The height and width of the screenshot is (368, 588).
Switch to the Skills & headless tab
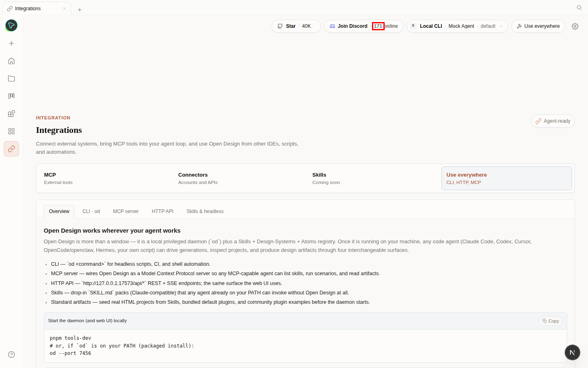205,211
